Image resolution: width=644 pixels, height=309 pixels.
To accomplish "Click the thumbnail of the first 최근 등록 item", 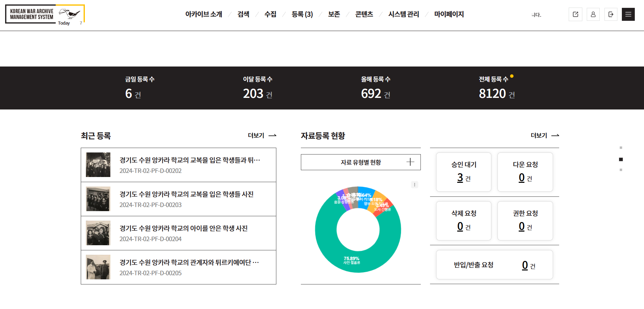I will click(x=98, y=165).
